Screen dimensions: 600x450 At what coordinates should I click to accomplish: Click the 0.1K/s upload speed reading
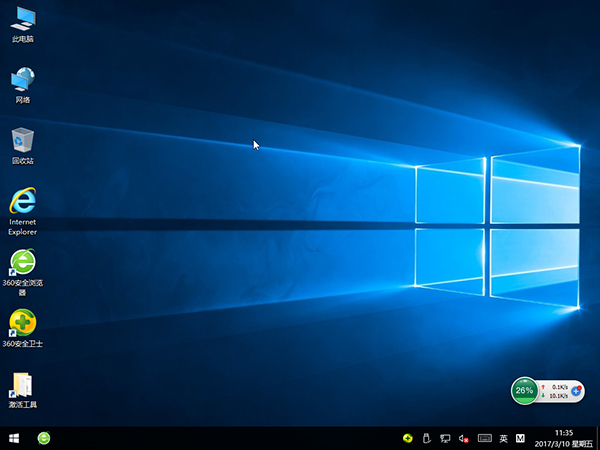click(x=560, y=387)
